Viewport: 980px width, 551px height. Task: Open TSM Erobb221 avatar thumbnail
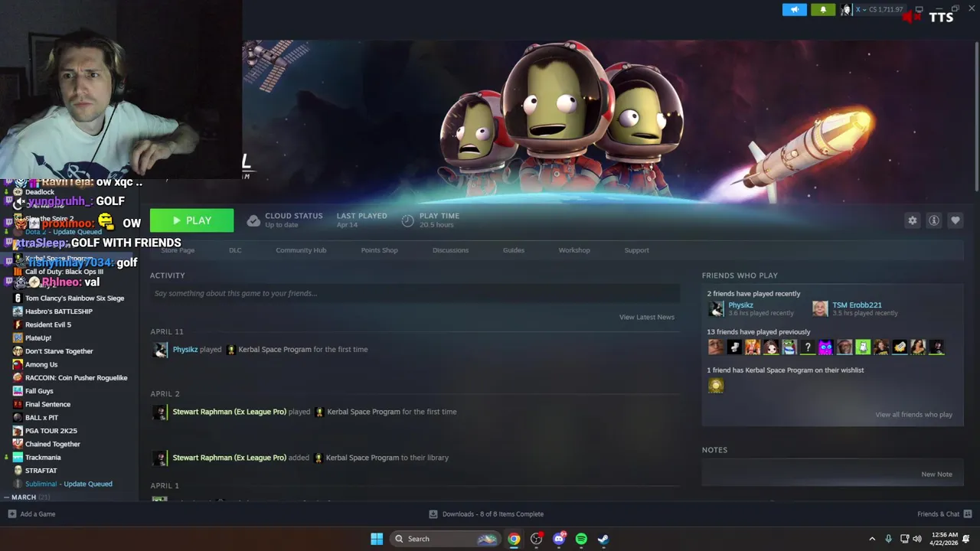pyautogui.click(x=820, y=308)
